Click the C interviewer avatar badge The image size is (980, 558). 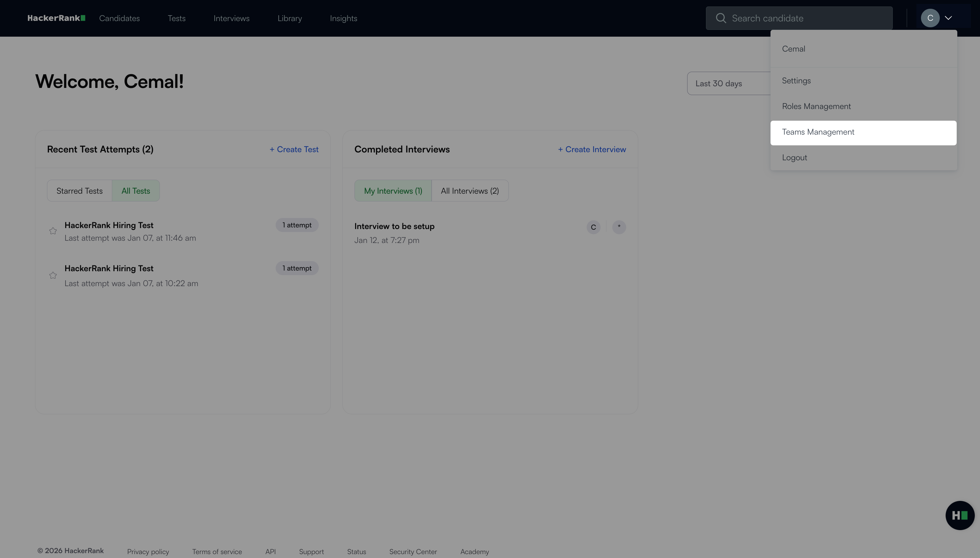coord(593,227)
